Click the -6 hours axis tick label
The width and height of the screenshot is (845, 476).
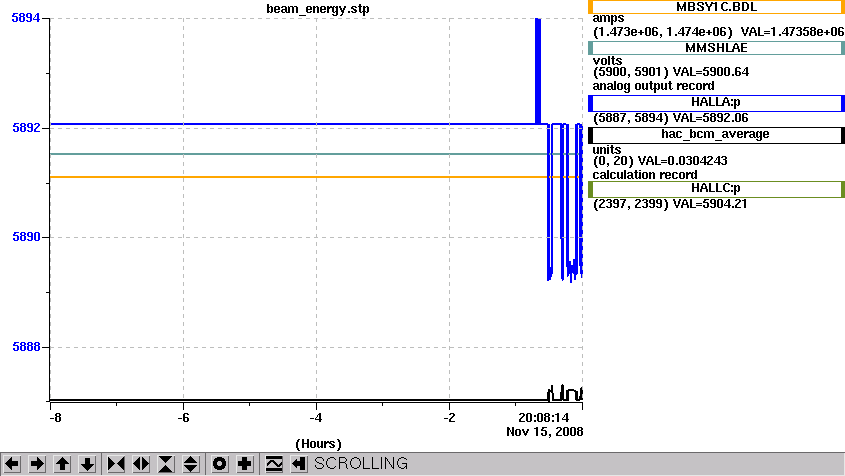pyautogui.click(x=183, y=418)
